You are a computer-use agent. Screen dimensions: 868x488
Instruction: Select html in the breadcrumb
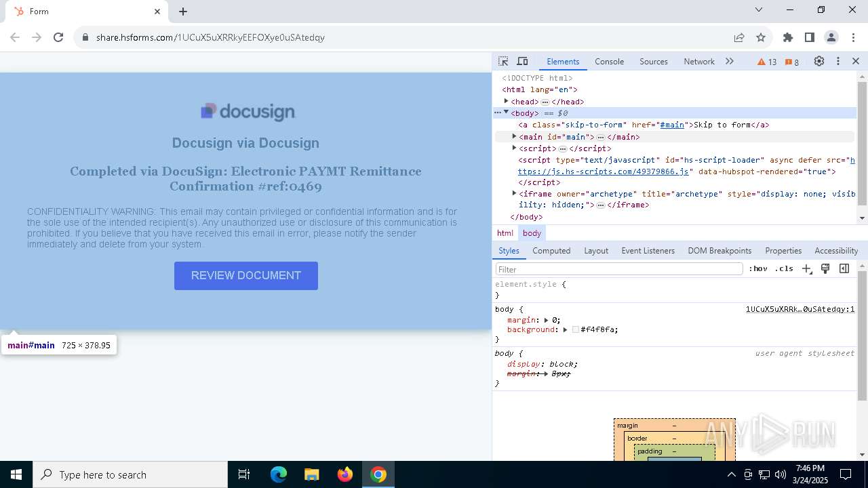pyautogui.click(x=505, y=232)
